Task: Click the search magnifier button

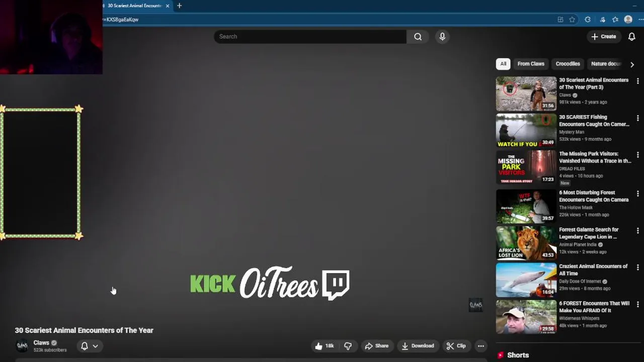Action: point(418,37)
